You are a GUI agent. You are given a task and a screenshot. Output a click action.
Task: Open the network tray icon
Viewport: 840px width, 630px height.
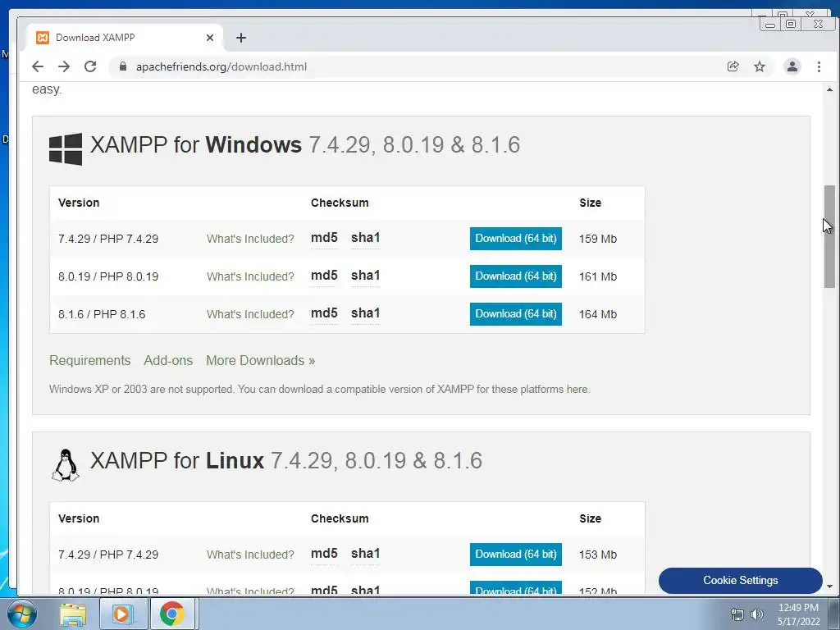click(x=737, y=614)
